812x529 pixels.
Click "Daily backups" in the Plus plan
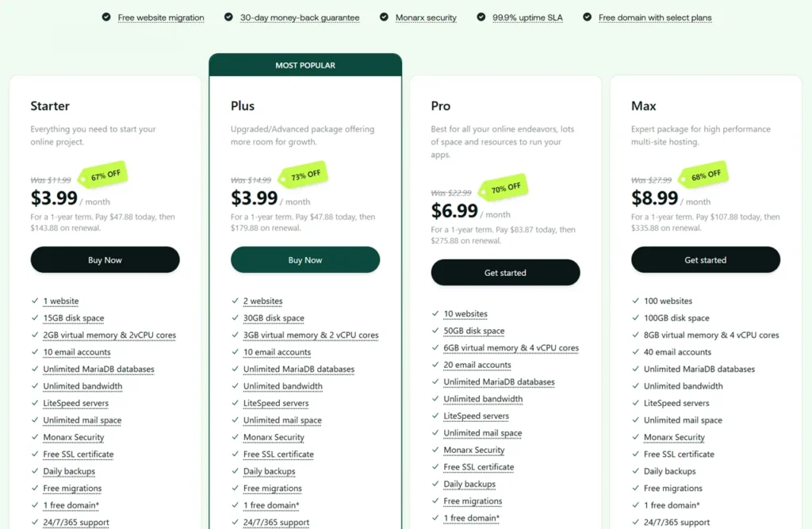[270, 471]
